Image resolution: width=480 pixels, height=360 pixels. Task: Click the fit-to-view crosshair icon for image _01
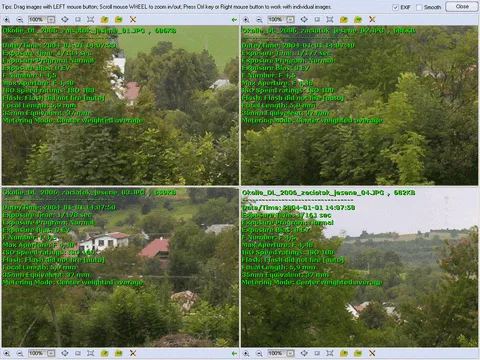[65, 20]
